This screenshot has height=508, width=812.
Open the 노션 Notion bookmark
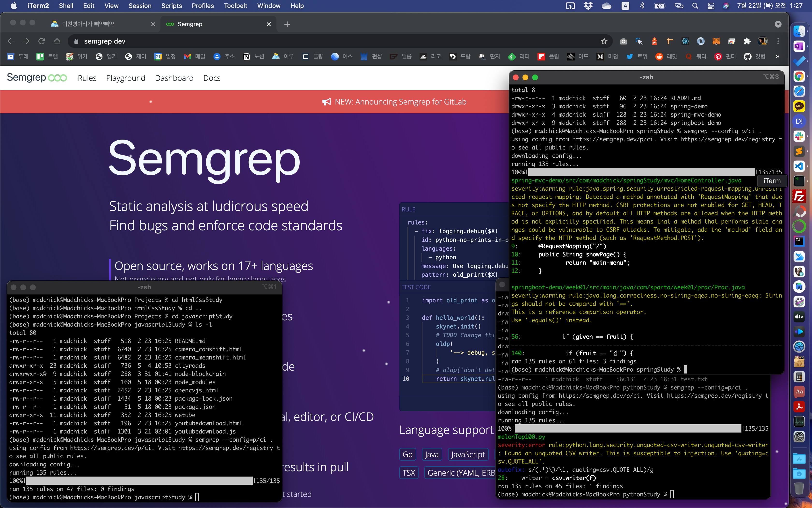coord(254,56)
